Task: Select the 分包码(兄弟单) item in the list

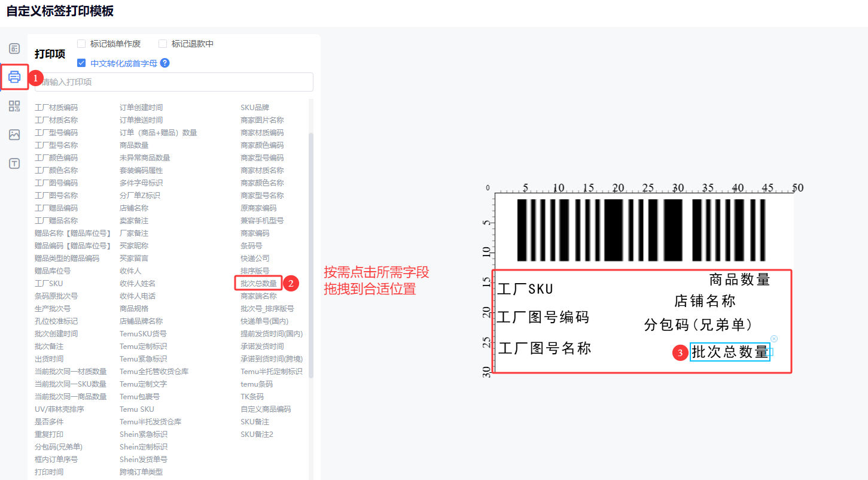Action: pos(59,447)
